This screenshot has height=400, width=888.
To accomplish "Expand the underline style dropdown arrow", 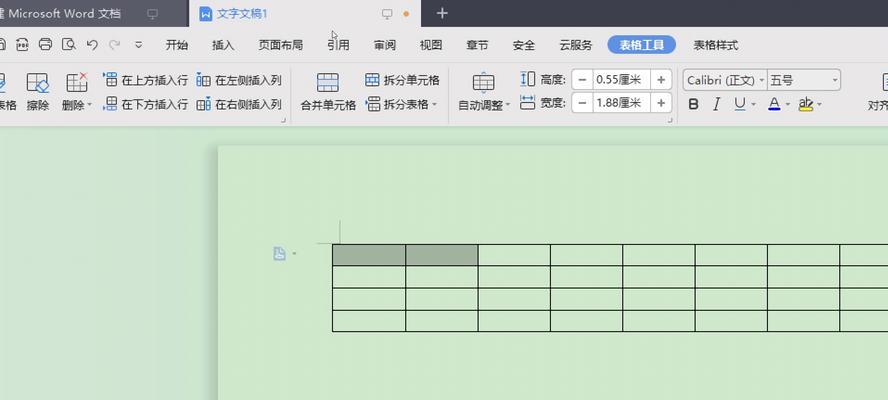I will pyautogui.click(x=753, y=105).
